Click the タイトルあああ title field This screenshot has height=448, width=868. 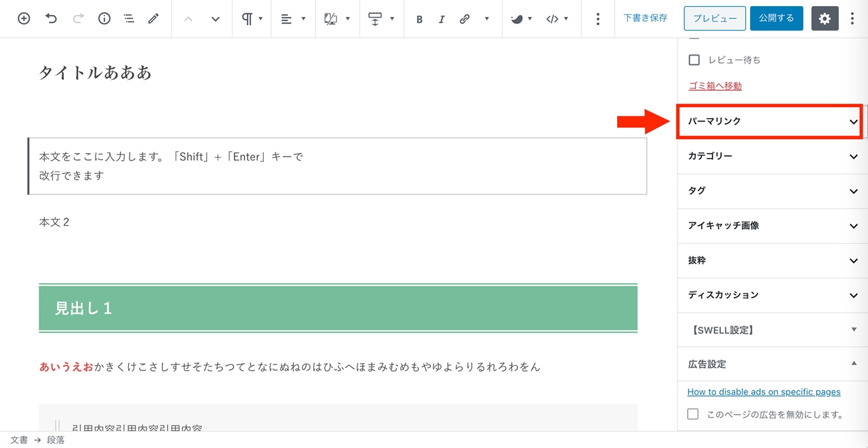[x=95, y=73]
